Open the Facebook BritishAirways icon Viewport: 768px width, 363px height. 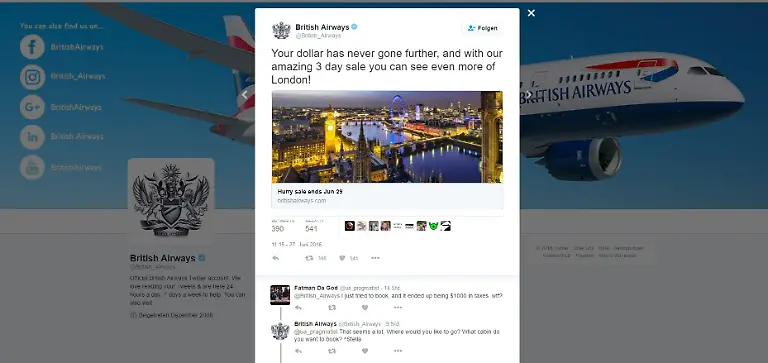[32, 47]
